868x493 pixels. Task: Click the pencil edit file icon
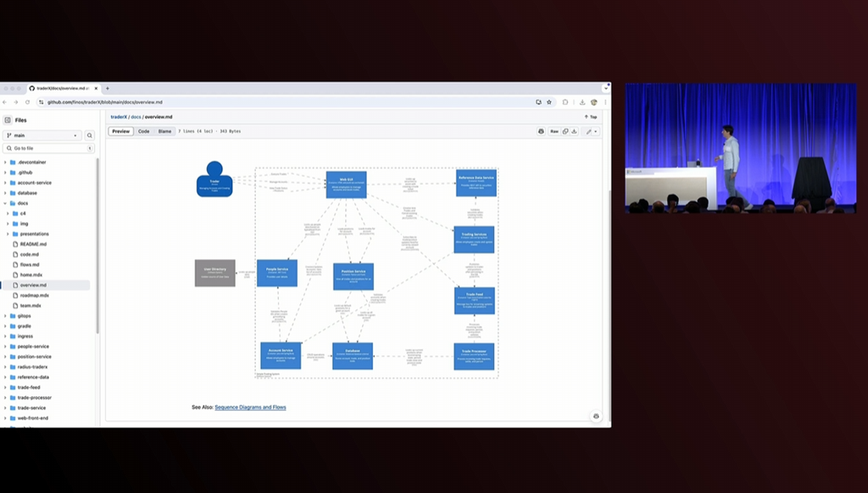pyautogui.click(x=588, y=131)
